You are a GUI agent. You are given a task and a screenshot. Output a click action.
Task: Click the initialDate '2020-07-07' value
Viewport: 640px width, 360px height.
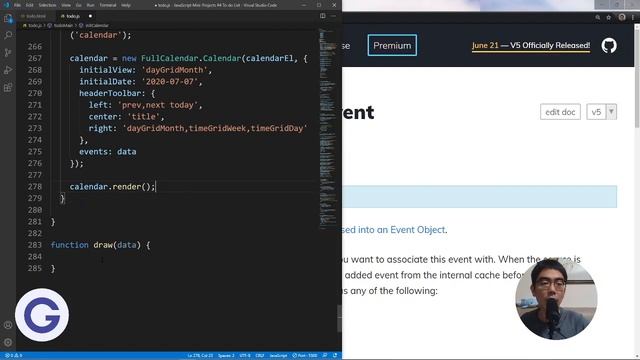coord(169,82)
